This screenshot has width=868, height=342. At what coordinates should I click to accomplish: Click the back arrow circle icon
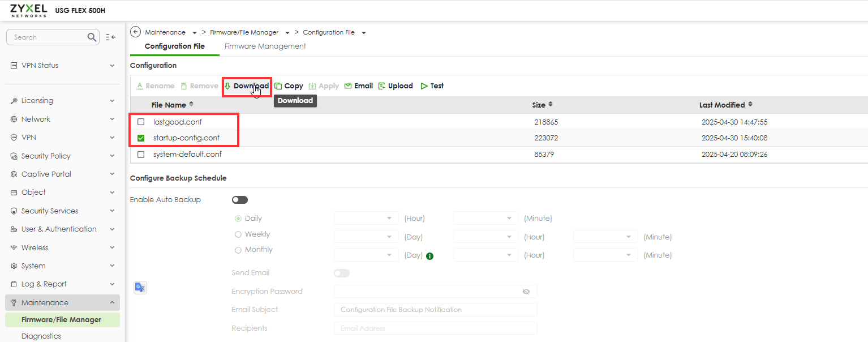tap(135, 32)
